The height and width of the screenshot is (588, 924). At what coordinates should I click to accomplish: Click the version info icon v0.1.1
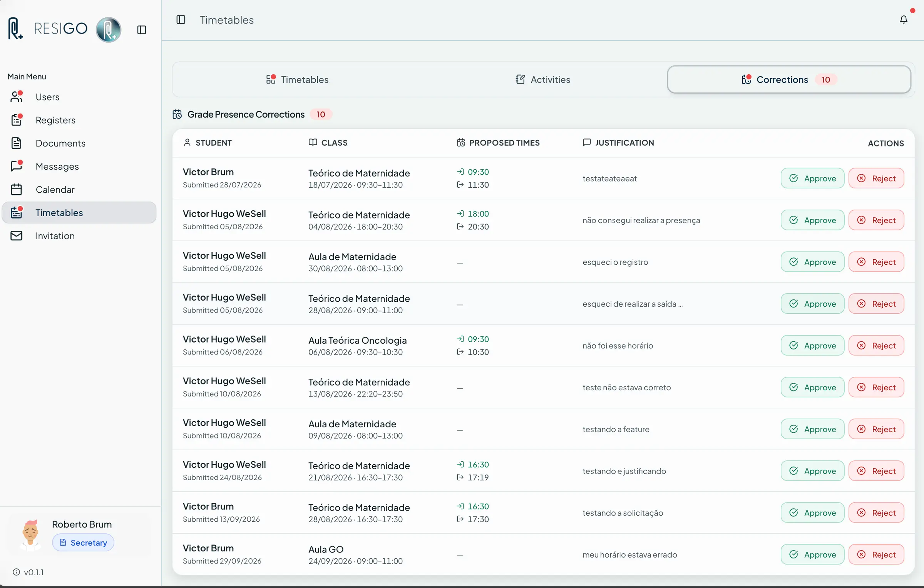[16, 572]
